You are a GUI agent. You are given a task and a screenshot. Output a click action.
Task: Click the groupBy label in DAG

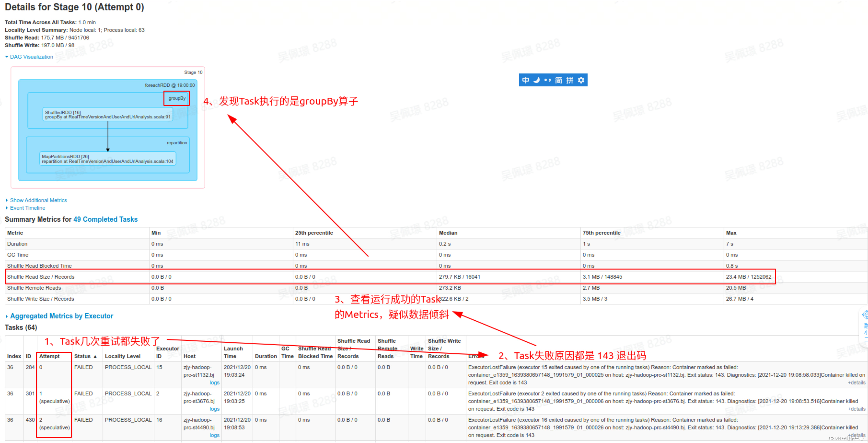click(177, 98)
